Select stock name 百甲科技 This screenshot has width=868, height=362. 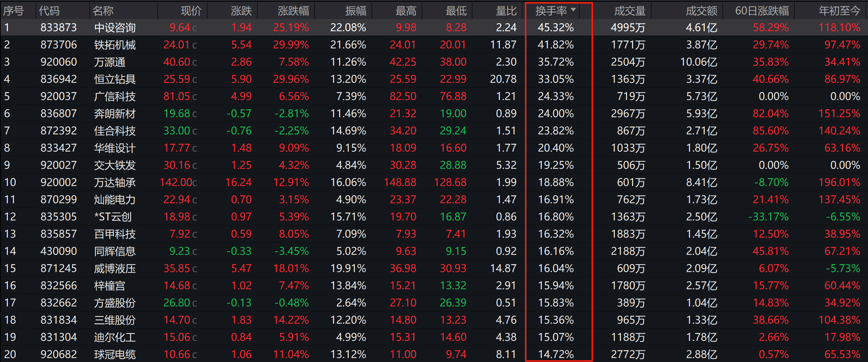pyautogui.click(x=115, y=234)
